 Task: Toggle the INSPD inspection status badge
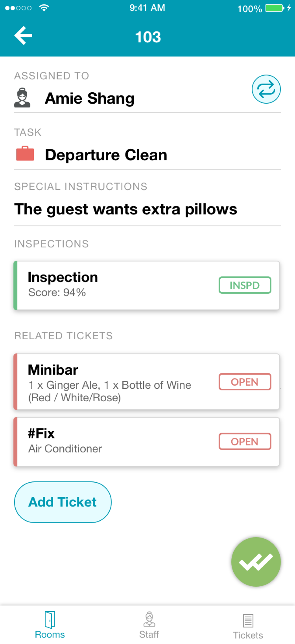[245, 285]
